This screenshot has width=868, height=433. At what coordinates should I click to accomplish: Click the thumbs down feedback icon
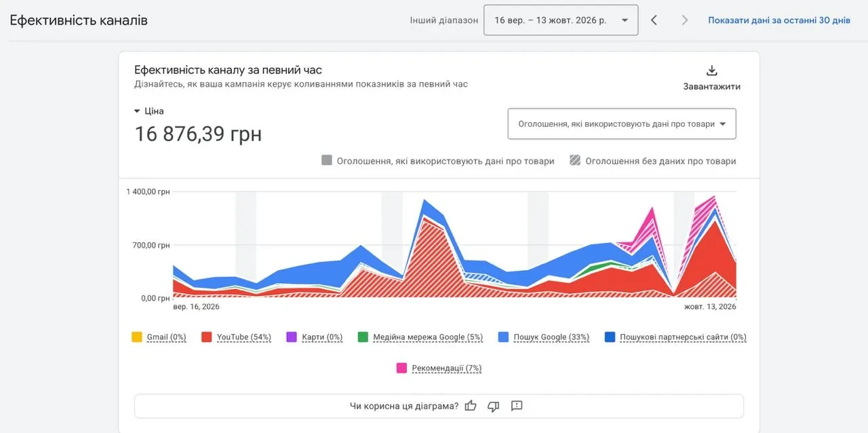pyautogui.click(x=493, y=406)
